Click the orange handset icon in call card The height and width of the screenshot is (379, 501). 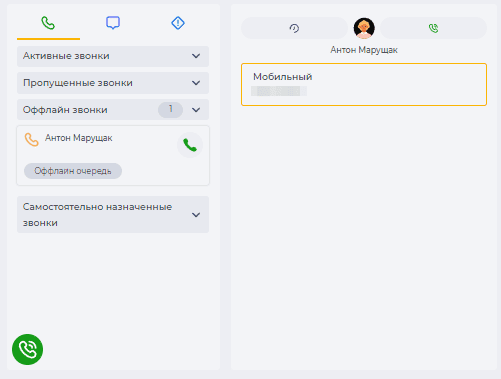(x=32, y=140)
